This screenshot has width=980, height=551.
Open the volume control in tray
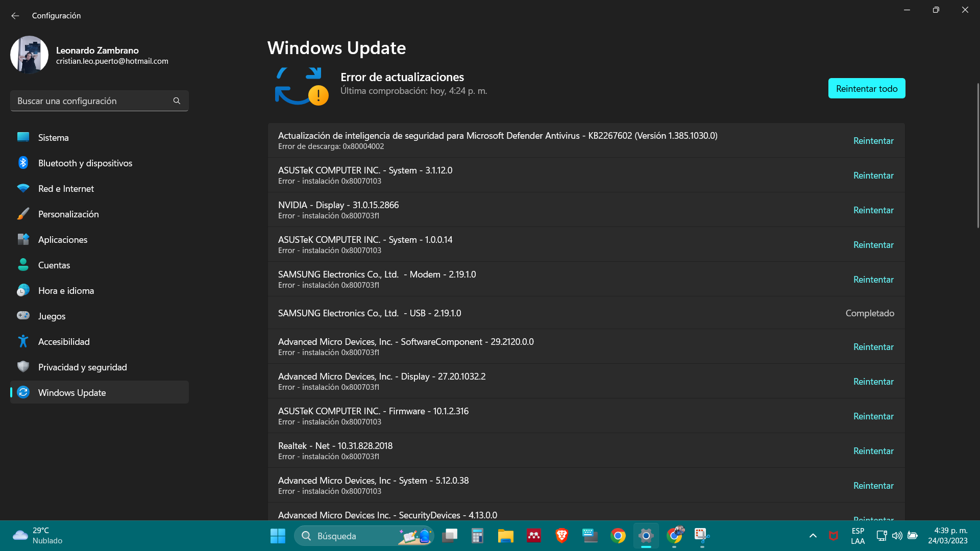897,536
